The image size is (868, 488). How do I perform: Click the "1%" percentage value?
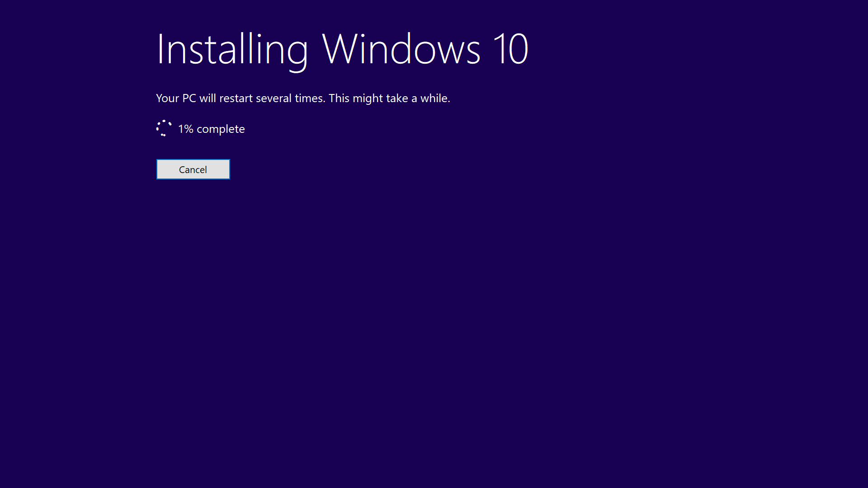tap(185, 129)
